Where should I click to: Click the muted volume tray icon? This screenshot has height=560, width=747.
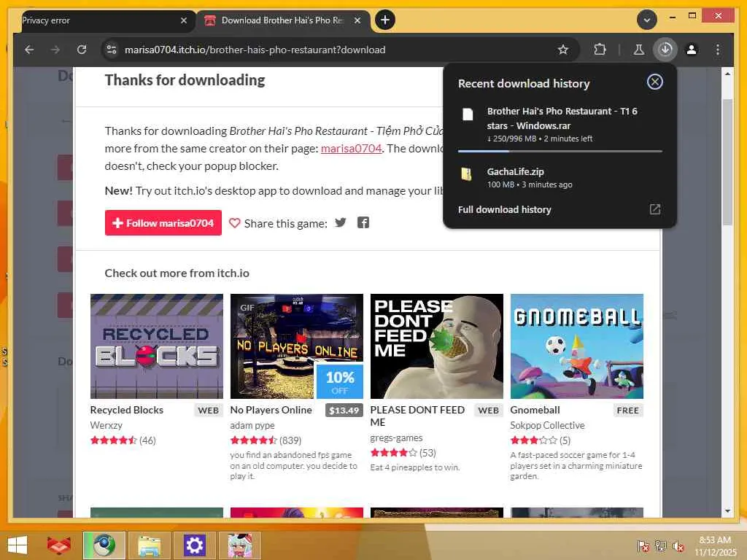point(678,545)
